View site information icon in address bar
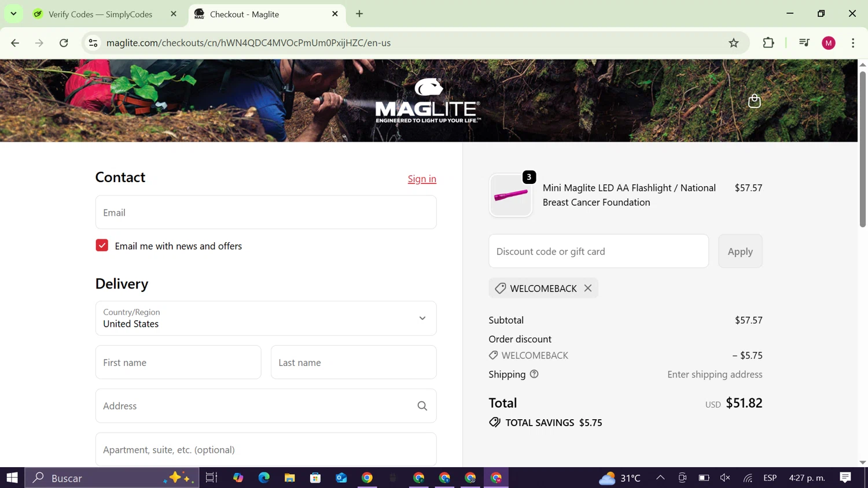The image size is (868, 488). [93, 43]
